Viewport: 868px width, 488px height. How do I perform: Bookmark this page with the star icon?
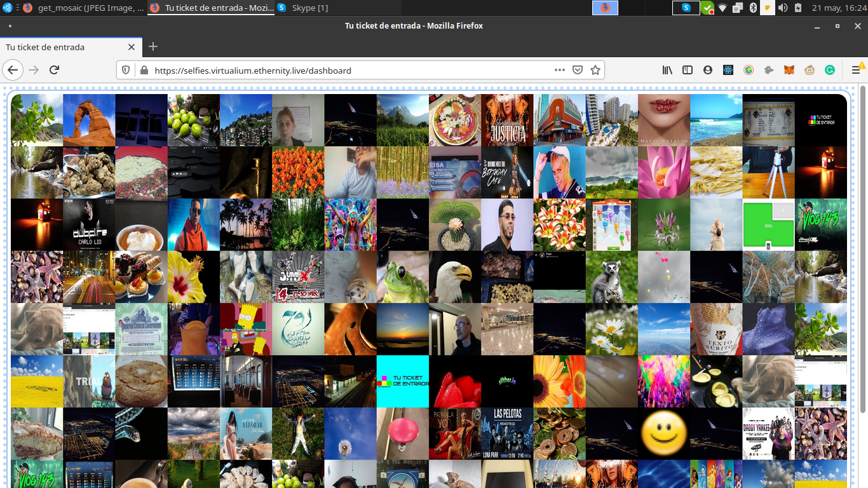click(x=595, y=71)
